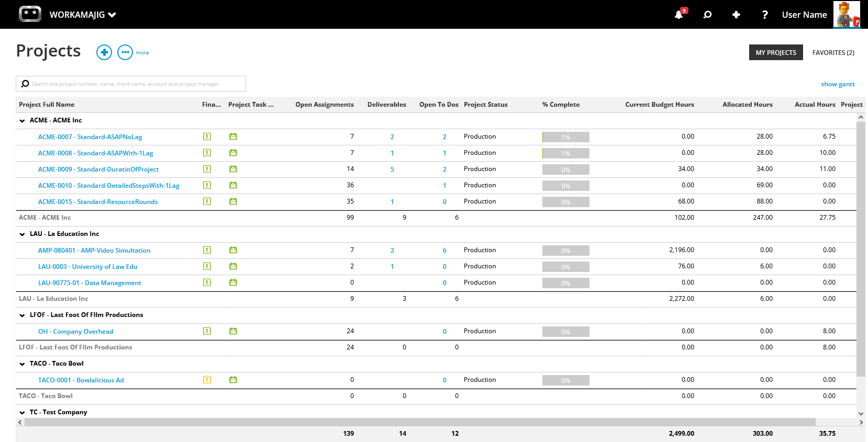
Task: Click the User Name label
Action: pos(804,15)
